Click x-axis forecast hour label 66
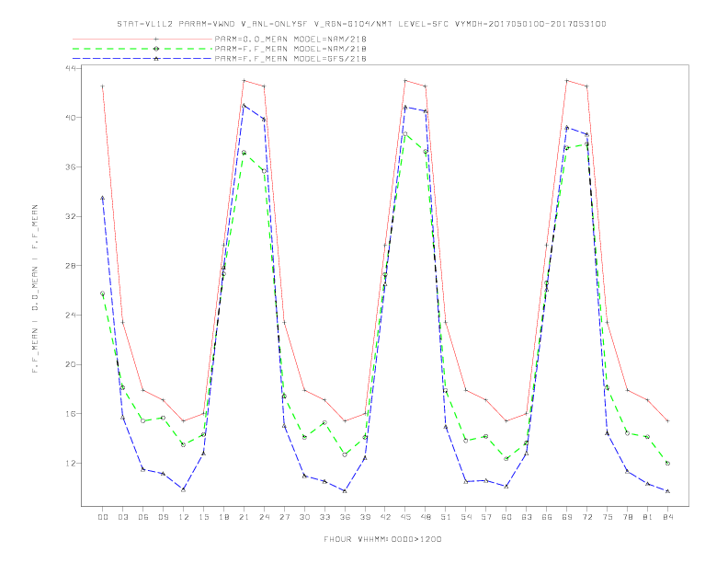This screenshot has height=563, width=728. tap(547, 517)
